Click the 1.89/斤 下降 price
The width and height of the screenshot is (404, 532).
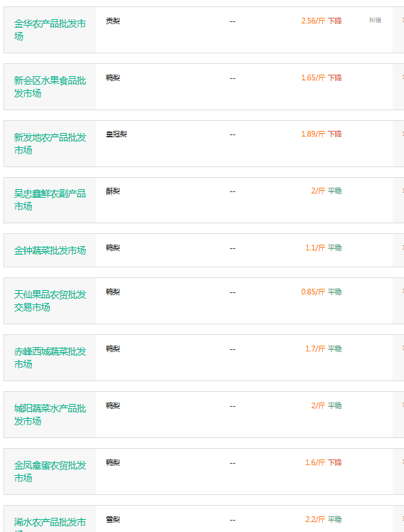(x=321, y=134)
